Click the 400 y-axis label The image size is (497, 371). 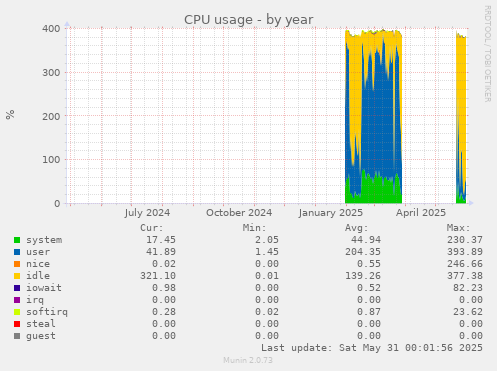click(51, 29)
